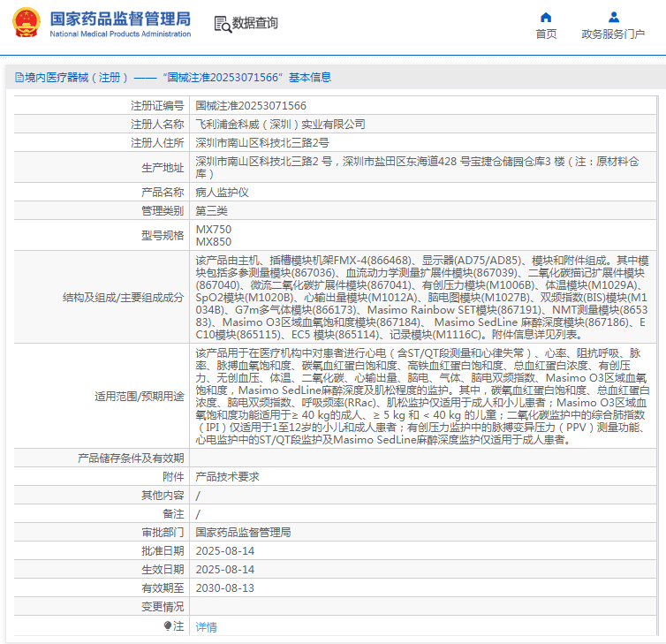This screenshot has height=644, width=666.
Task: Click the 审批部门 label
Action: coord(163,533)
